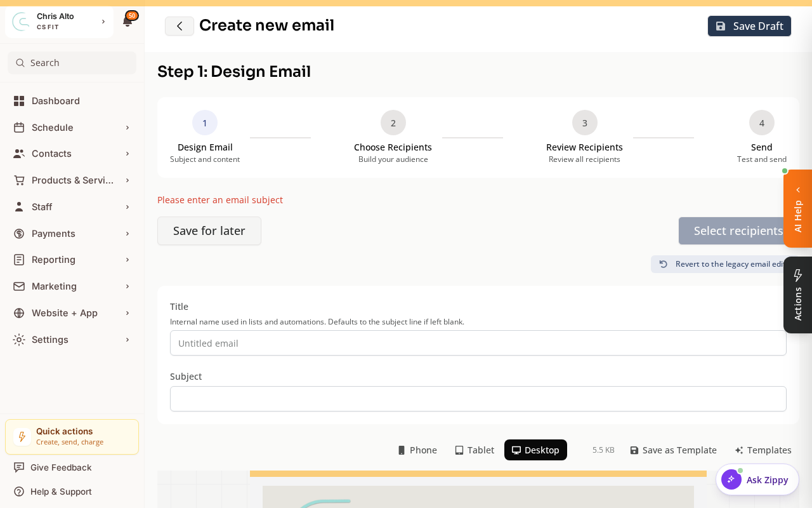Click the Quick actions lightning icon
This screenshot has height=508, width=812.
(22, 437)
